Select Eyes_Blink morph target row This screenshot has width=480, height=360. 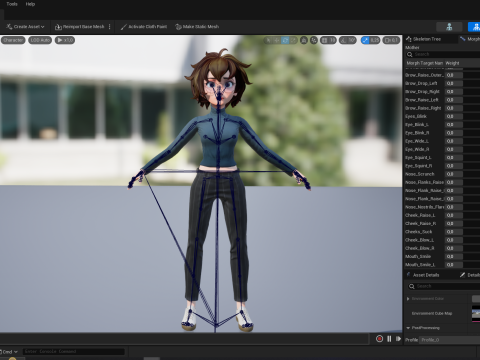pos(442,116)
